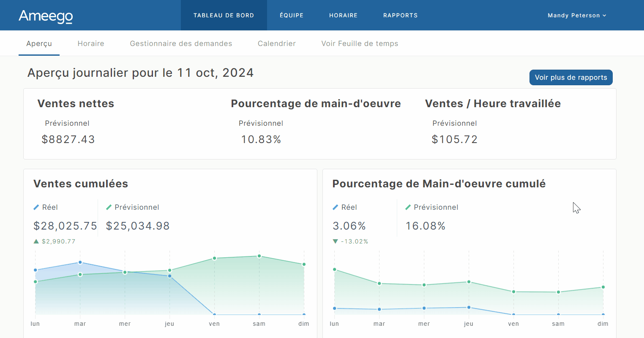Image resolution: width=644 pixels, height=338 pixels.
Task: Click the Ameego logo
Action: click(46, 16)
